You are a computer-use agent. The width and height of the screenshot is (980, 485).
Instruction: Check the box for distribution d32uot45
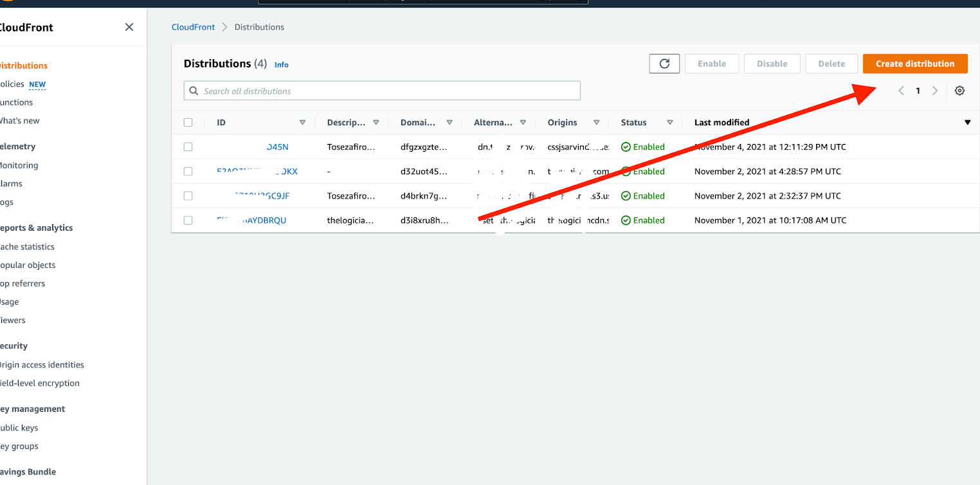[x=188, y=171]
